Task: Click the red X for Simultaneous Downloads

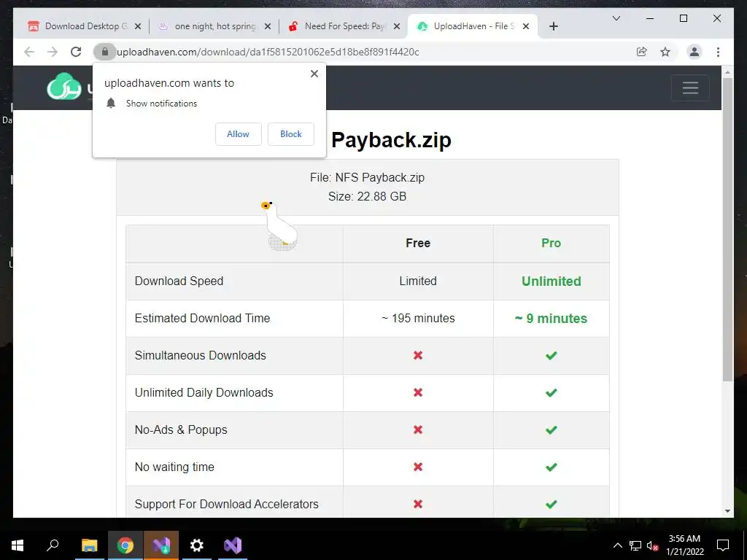Action: click(418, 355)
